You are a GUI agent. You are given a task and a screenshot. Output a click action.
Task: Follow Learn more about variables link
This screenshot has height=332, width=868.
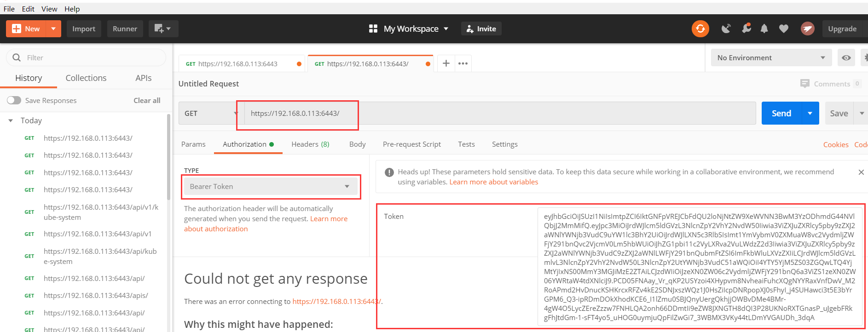tap(493, 182)
